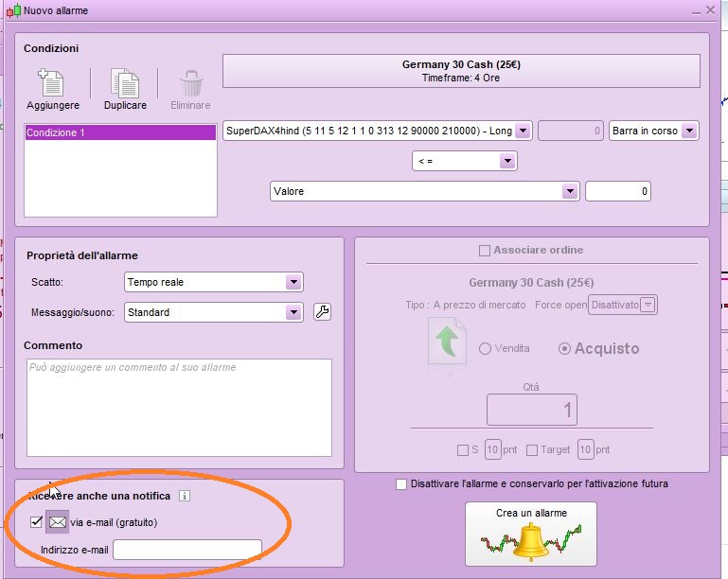Open sound settings wrench icon
Image resolution: width=728 pixels, height=579 pixels.
pos(322,312)
